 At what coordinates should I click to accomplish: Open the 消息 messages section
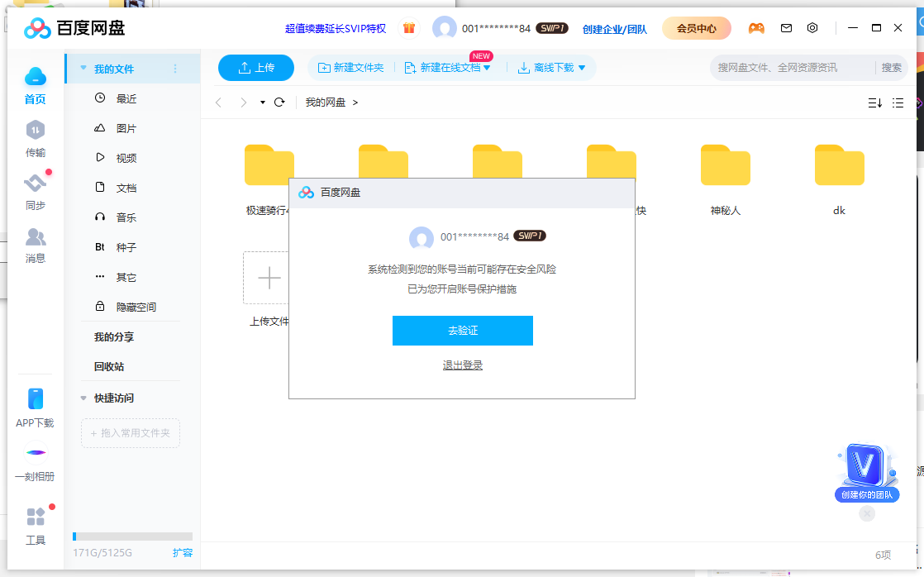click(36, 237)
